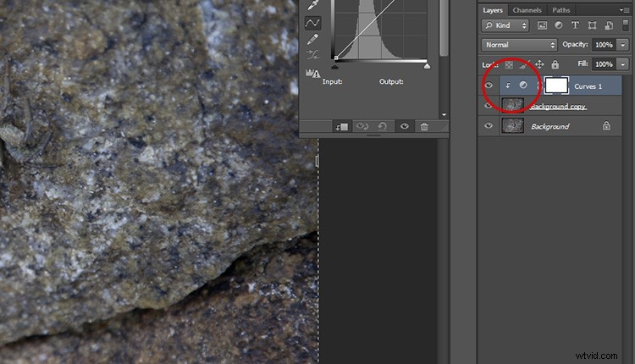This screenshot has height=364, width=635.
Task: Delete the adjustment layer with the trash icon
Action: click(424, 127)
